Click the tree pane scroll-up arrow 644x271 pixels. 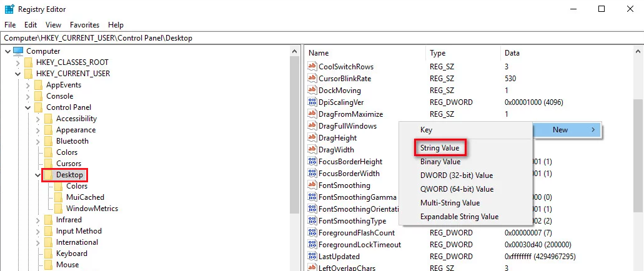click(x=294, y=51)
